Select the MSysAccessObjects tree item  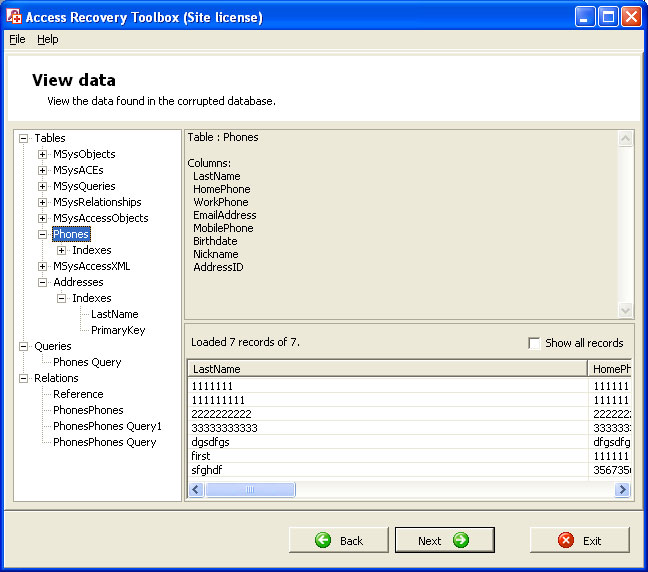[x=100, y=218]
